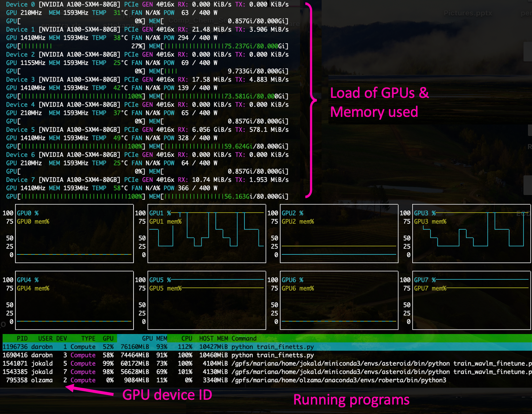Click the Device 3 label
Image resolution: width=532 pixels, height=414 pixels.
20,79
